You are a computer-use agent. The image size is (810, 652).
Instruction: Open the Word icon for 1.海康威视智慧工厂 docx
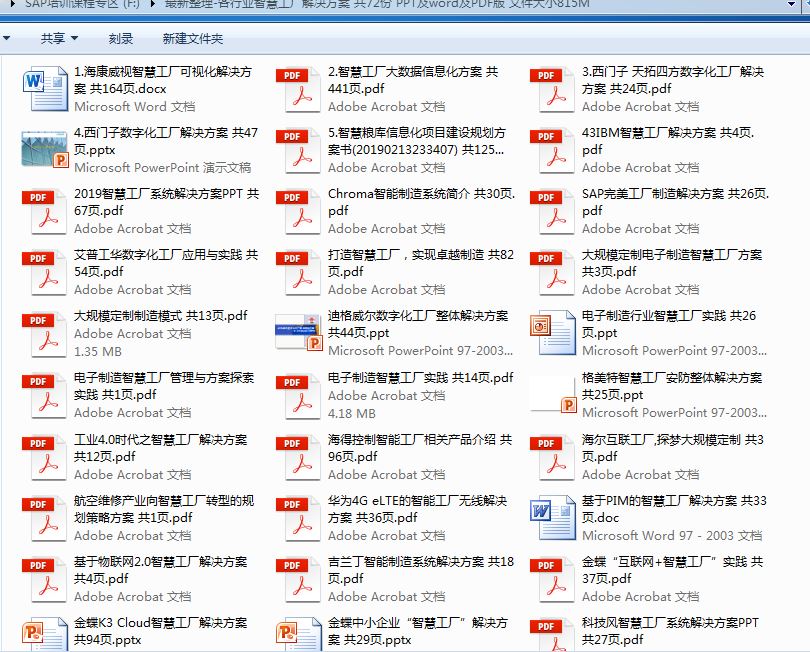[45, 89]
